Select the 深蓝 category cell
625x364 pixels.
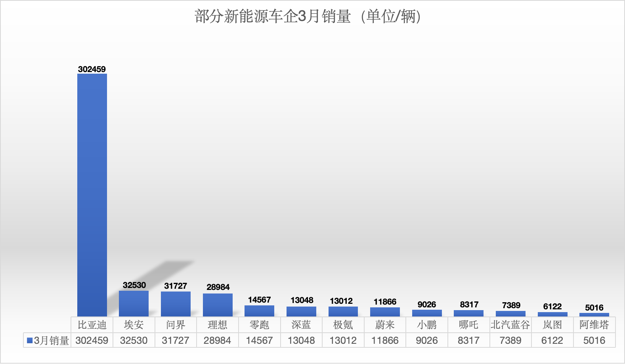point(301,325)
